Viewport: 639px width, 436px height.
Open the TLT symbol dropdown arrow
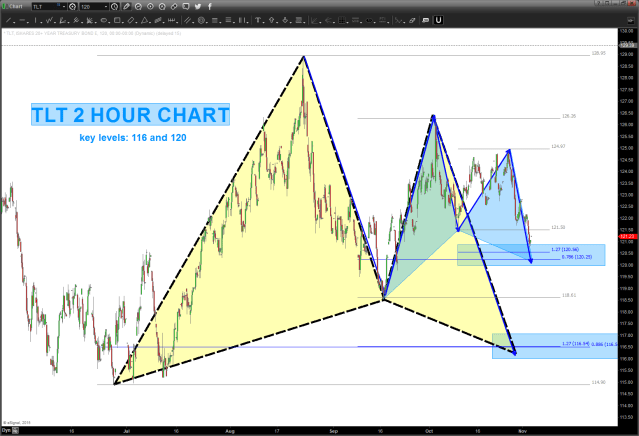coord(64,7)
